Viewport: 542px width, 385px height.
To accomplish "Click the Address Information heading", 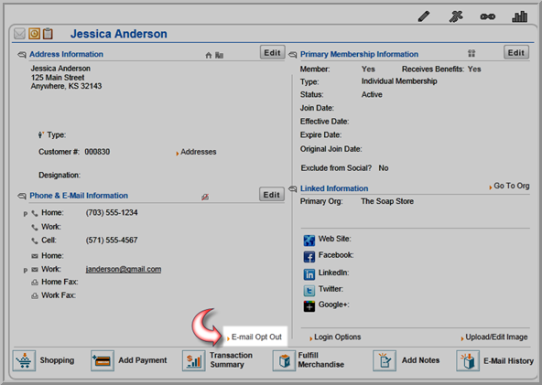I will coord(66,54).
